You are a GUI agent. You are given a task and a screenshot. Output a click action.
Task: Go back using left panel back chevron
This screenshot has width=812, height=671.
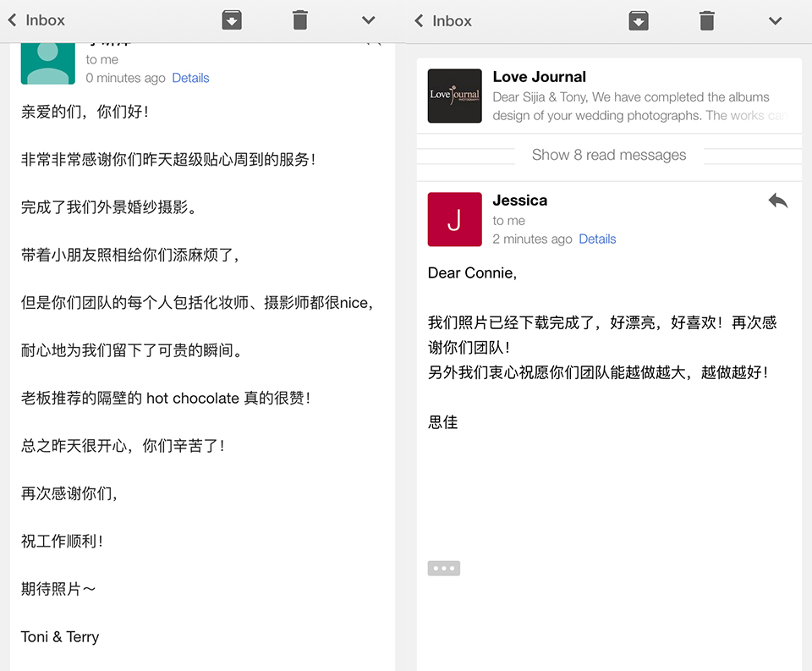[11, 19]
